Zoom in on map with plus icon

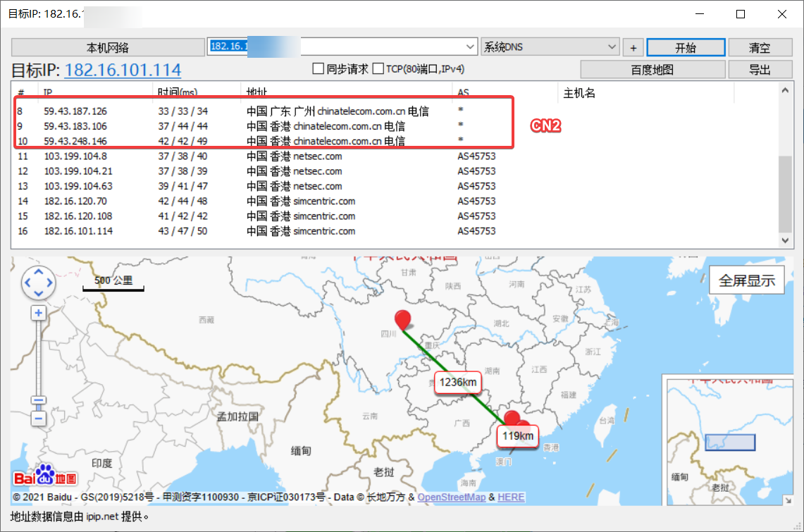coord(38,312)
